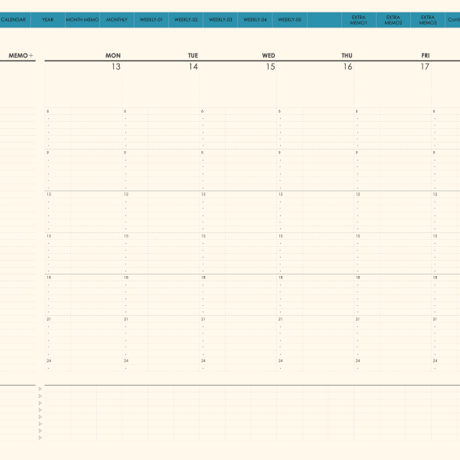Viewport: 460px width, 460px height.
Task: Click the TUE day header
Action: [x=193, y=55]
